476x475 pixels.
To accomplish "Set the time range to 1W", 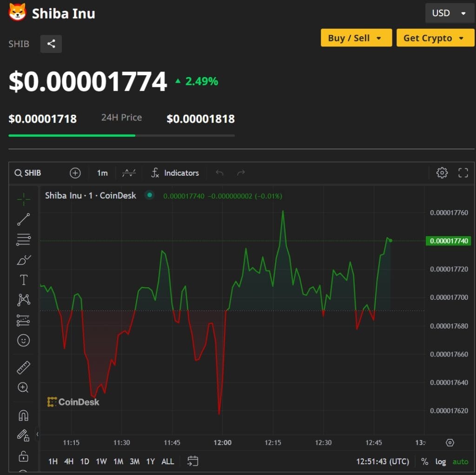I will tap(101, 462).
